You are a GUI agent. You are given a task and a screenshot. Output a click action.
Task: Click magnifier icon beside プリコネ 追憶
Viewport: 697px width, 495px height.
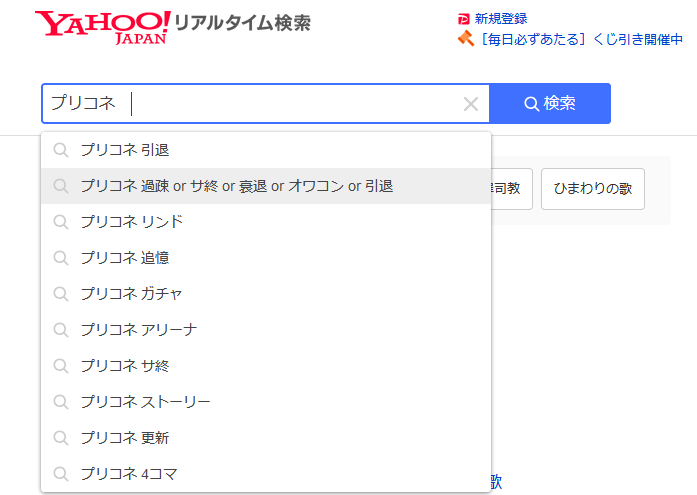coord(61,258)
